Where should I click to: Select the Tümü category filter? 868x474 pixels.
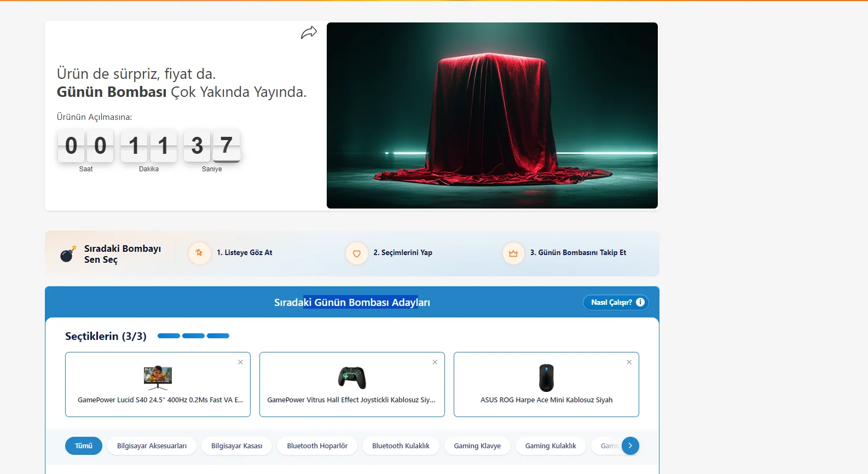(84, 446)
